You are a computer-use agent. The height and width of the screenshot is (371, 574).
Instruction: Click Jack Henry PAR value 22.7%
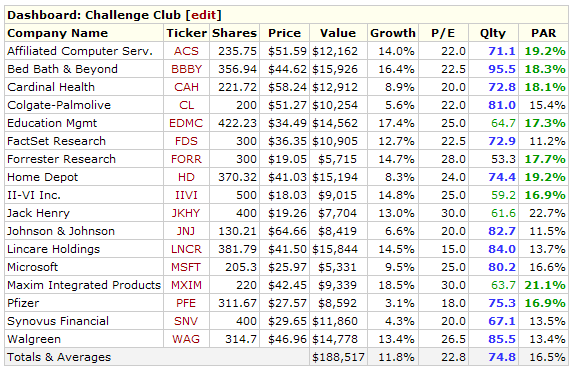point(547,213)
